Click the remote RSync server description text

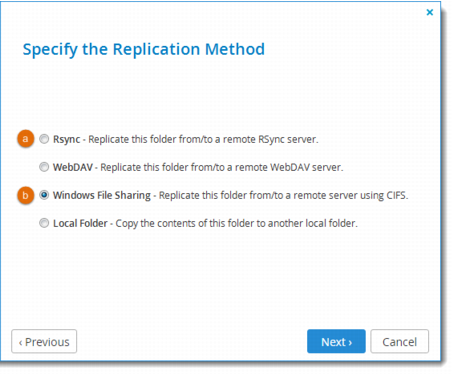tap(204, 139)
